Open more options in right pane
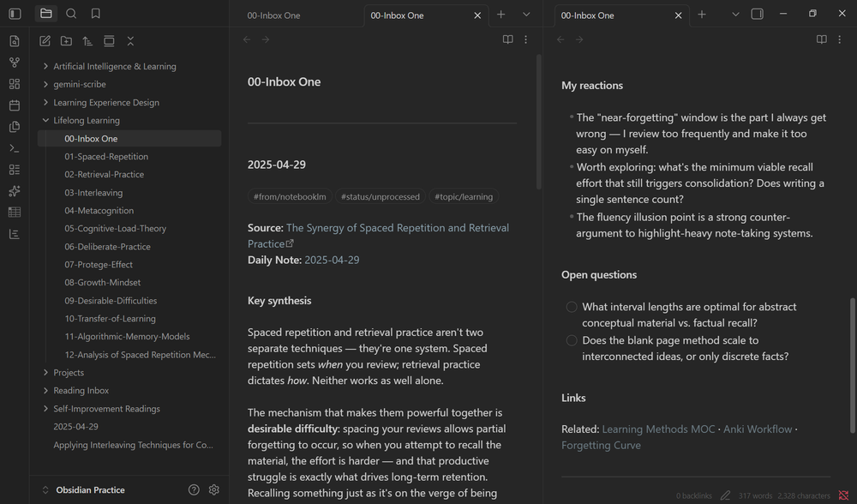Viewport: 857px width, 504px height. (840, 39)
